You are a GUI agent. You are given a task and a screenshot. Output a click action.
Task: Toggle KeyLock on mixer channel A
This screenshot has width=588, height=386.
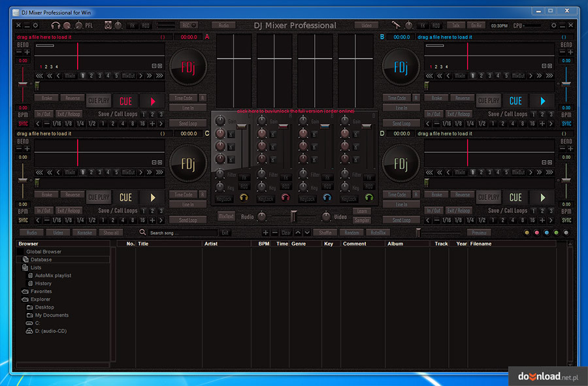pyautogui.click(x=265, y=199)
